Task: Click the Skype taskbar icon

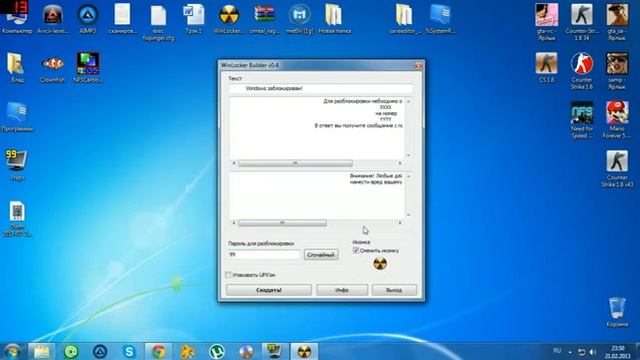Action: tap(129, 351)
